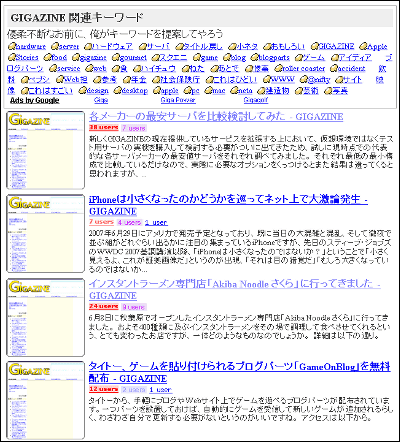Screen dimensions: 400x442
Task: Open the Giga Power ad link
Action: (178, 100)
